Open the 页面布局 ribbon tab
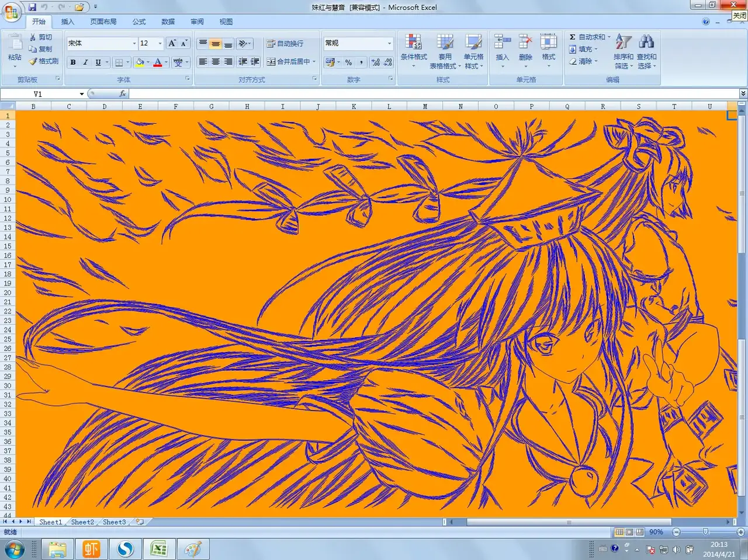The width and height of the screenshot is (748, 560). tap(103, 22)
